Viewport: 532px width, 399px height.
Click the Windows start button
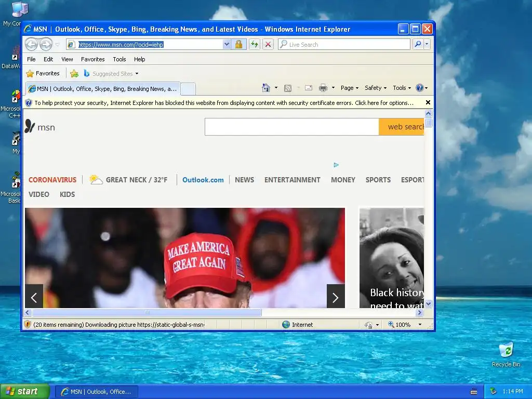pyautogui.click(x=25, y=391)
